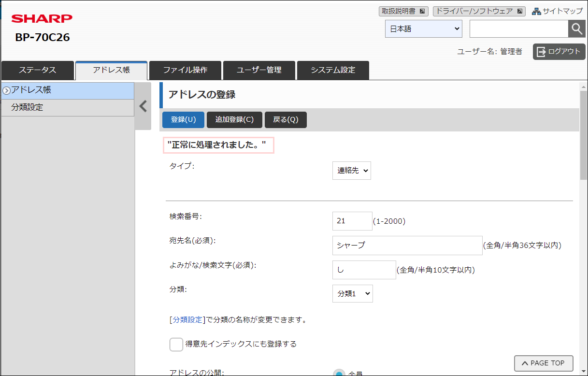Click the アドレス帳 sidebar arrow icon
588x376 pixels.
[x=6, y=90]
